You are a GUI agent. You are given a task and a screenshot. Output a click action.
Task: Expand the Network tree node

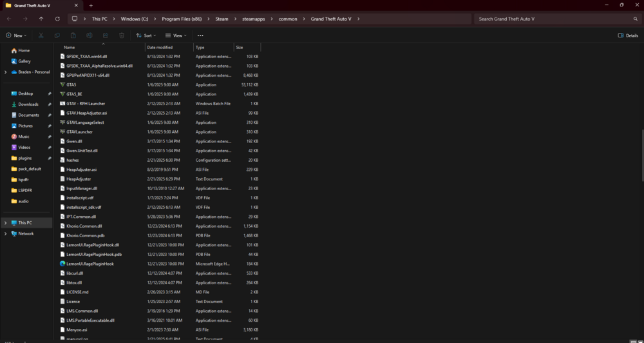click(5, 233)
